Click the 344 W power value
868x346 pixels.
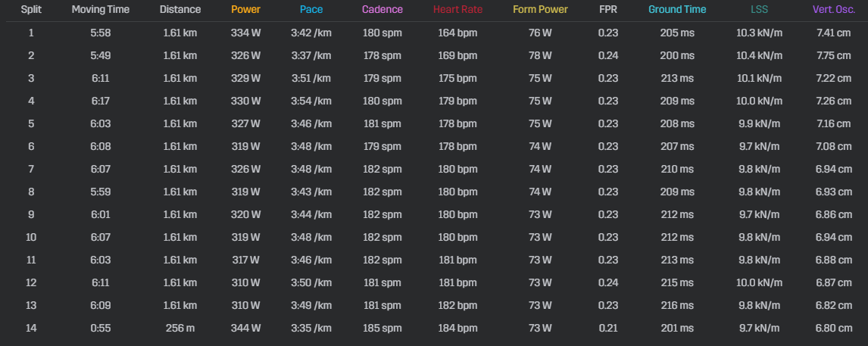(x=246, y=329)
